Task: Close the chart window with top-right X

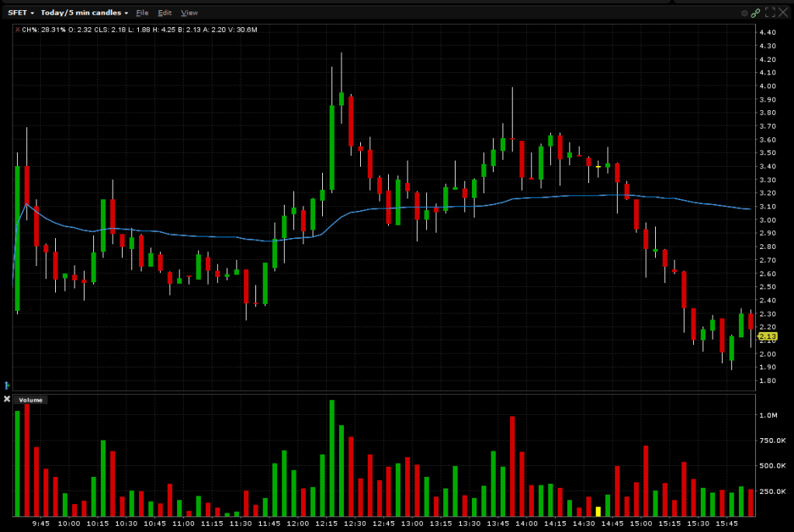Action: pyautogui.click(x=785, y=12)
